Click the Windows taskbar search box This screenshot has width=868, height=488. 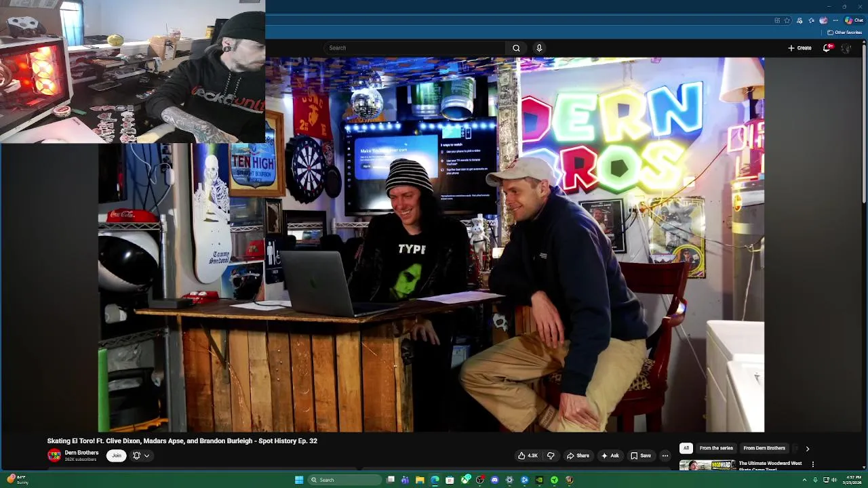click(344, 480)
